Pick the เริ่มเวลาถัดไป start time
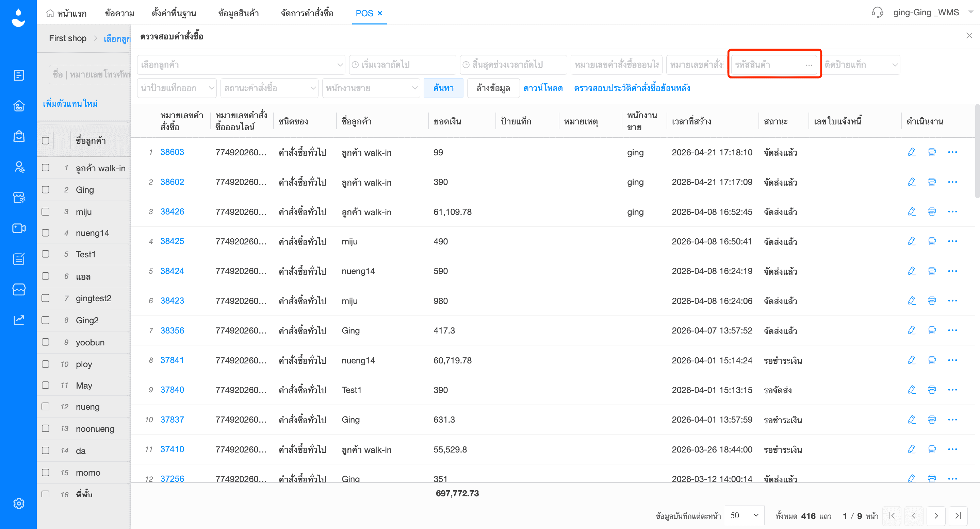 tap(403, 65)
